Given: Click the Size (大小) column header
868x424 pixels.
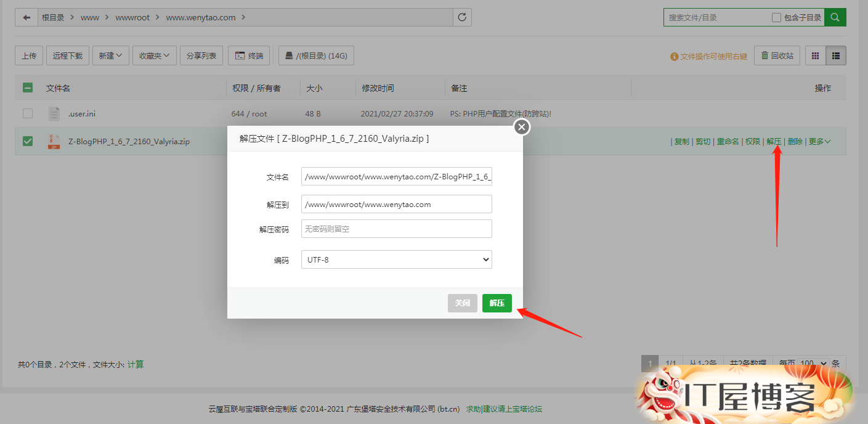Looking at the screenshot, I should (x=314, y=88).
